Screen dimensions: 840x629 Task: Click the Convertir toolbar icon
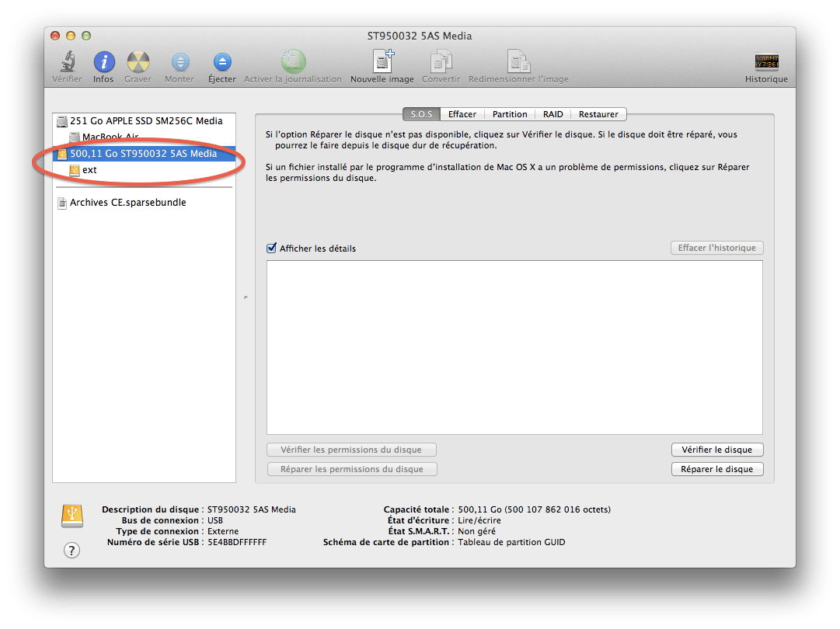(441, 61)
